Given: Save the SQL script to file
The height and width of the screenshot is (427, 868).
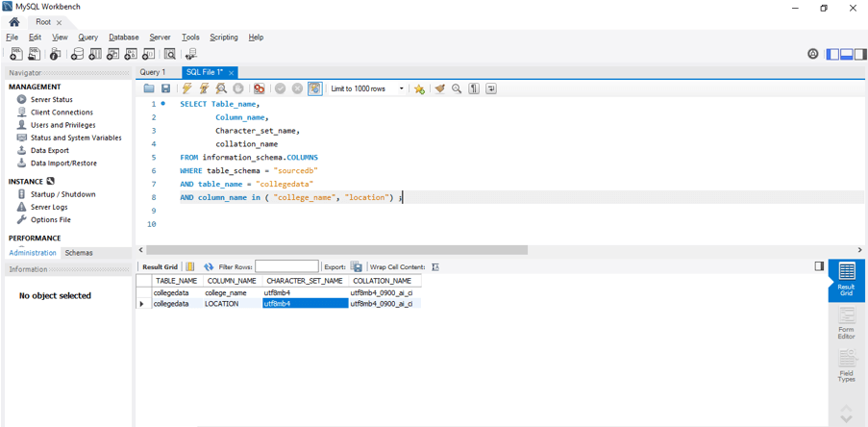Looking at the screenshot, I should 165,88.
